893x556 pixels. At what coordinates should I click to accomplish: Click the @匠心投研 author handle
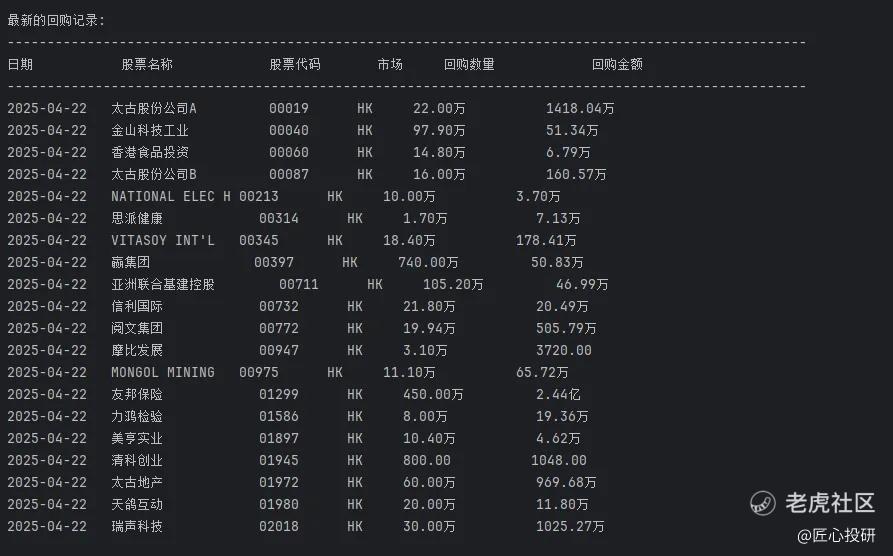coord(836,535)
